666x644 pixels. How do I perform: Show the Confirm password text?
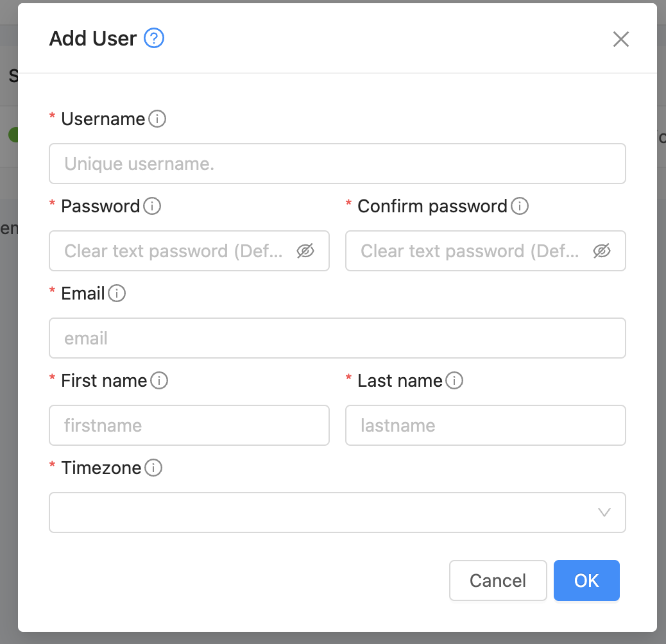point(602,251)
